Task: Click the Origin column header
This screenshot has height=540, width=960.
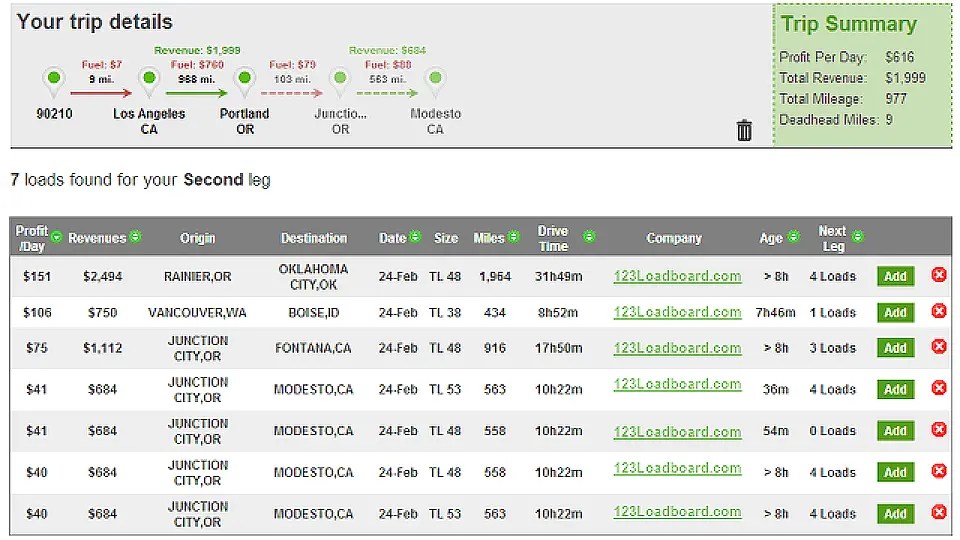Action: tap(197, 238)
